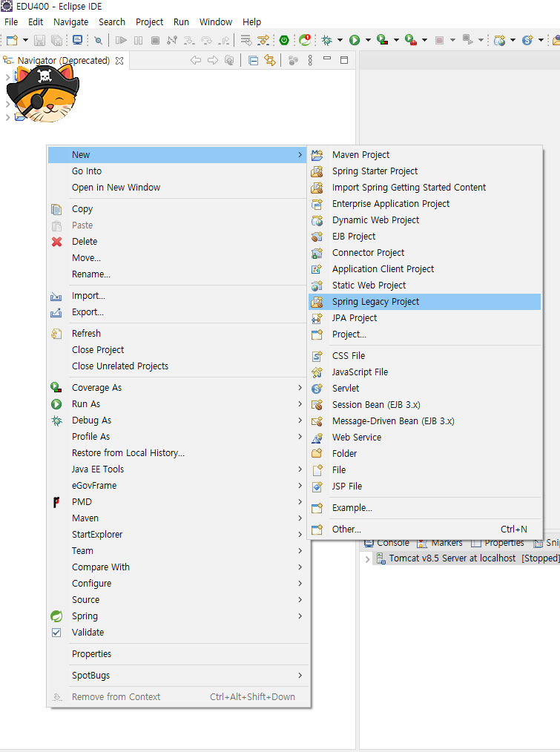
Task: Toggle Link with Editor in Navigator
Action: pyautogui.click(x=270, y=60)
